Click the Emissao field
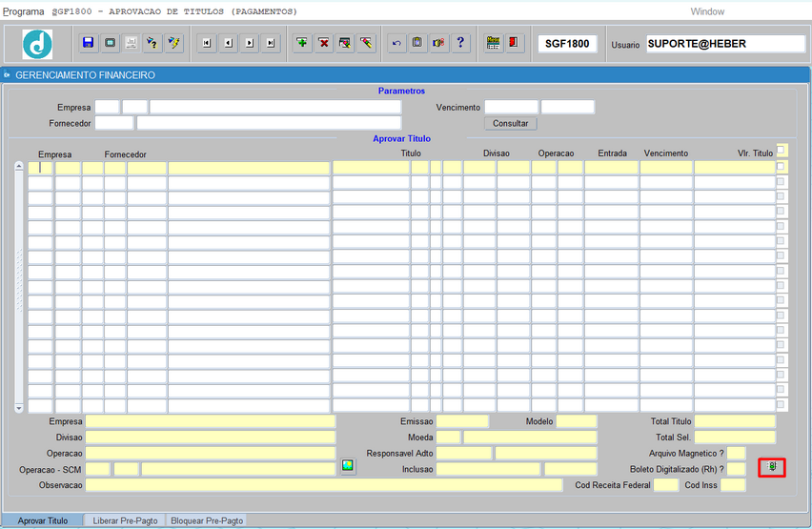This screenshot has width=812, height=529. point(462,421)
